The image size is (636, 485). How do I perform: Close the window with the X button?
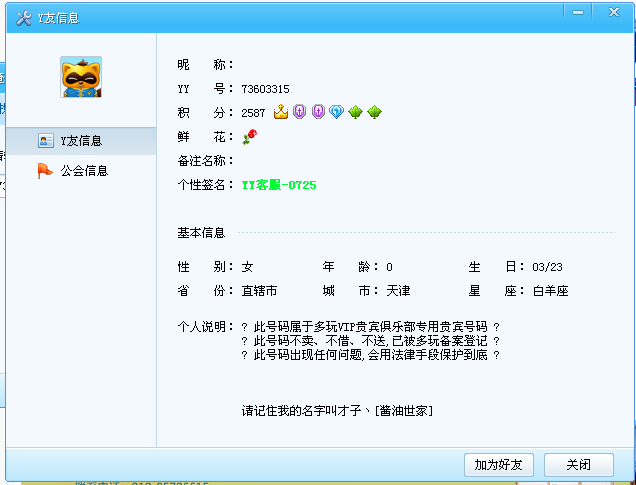(614, 13)
